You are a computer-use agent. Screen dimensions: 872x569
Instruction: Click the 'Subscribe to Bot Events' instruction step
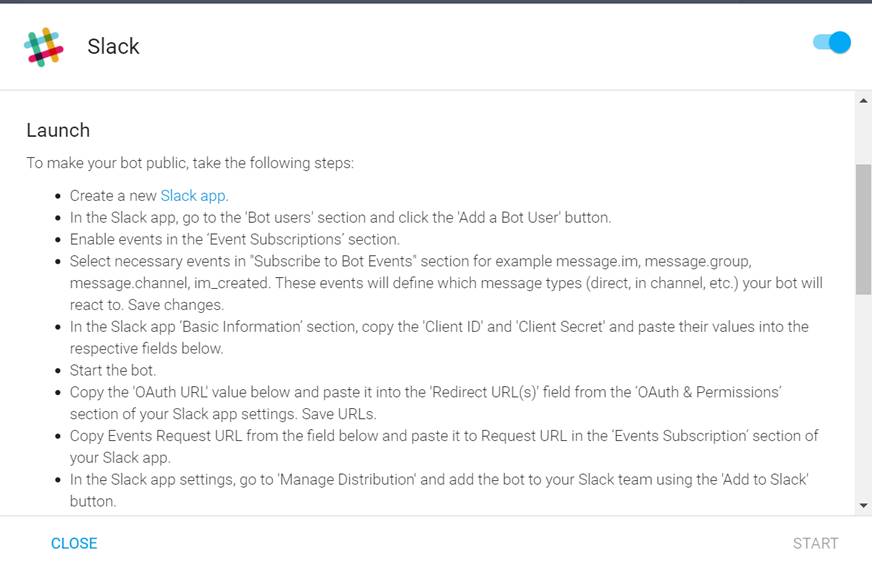[x=446, y=283]
